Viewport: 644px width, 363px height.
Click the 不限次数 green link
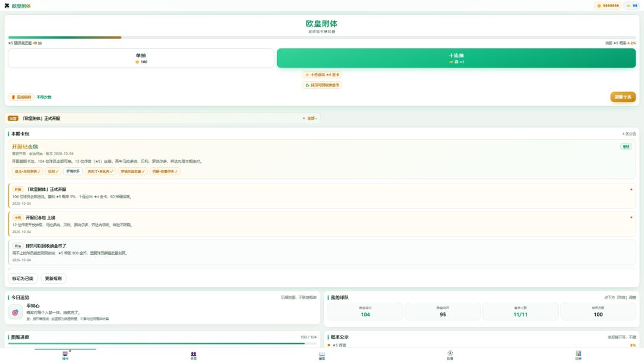click(44, 97)
